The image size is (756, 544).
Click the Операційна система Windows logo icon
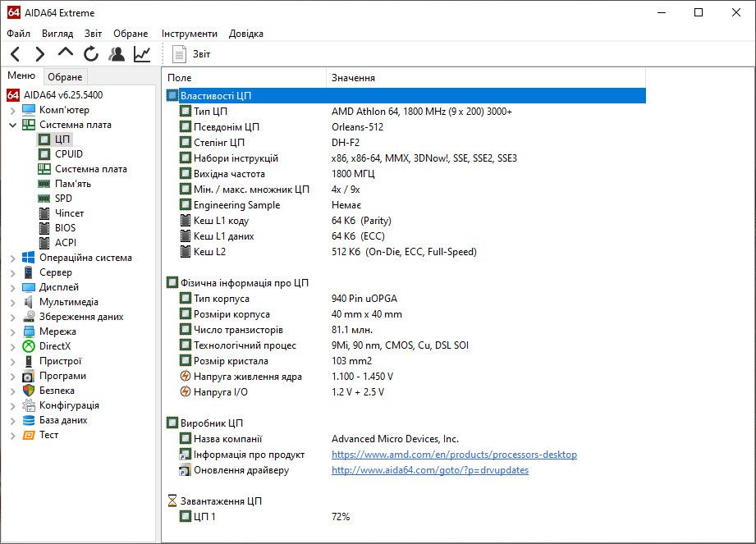click(x=29, y=258)
